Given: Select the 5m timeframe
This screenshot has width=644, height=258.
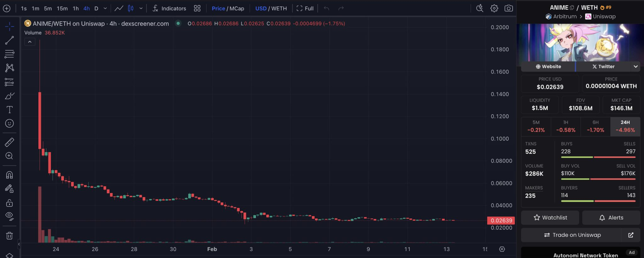Looking at the screenshot, I should [48, 9].
